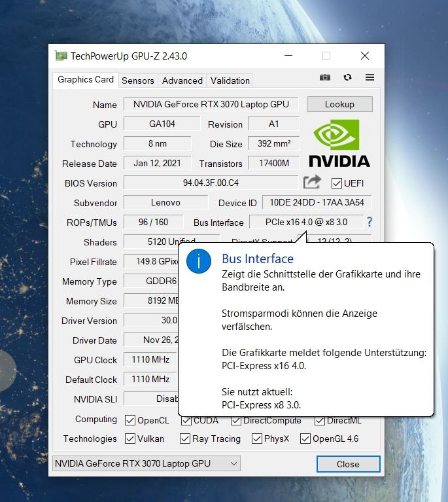Click the Technology field 8 nm
The image size is (448, 502).
[x=158, y=143]
